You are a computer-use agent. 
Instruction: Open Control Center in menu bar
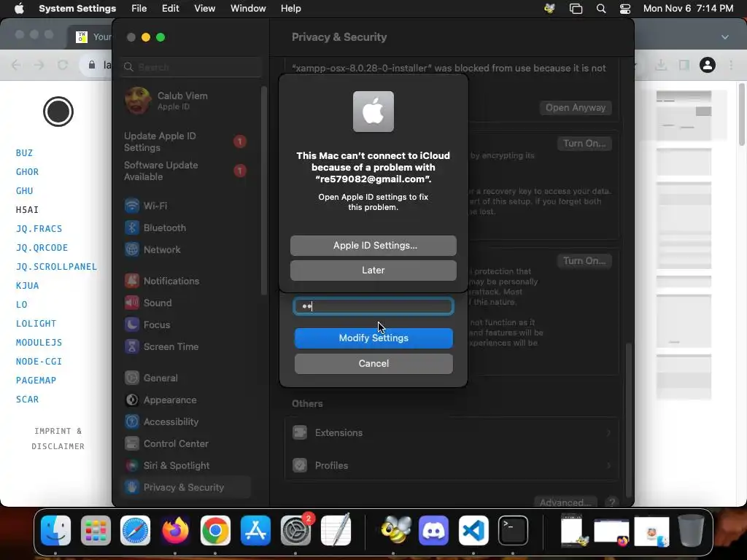coord(625,9)
